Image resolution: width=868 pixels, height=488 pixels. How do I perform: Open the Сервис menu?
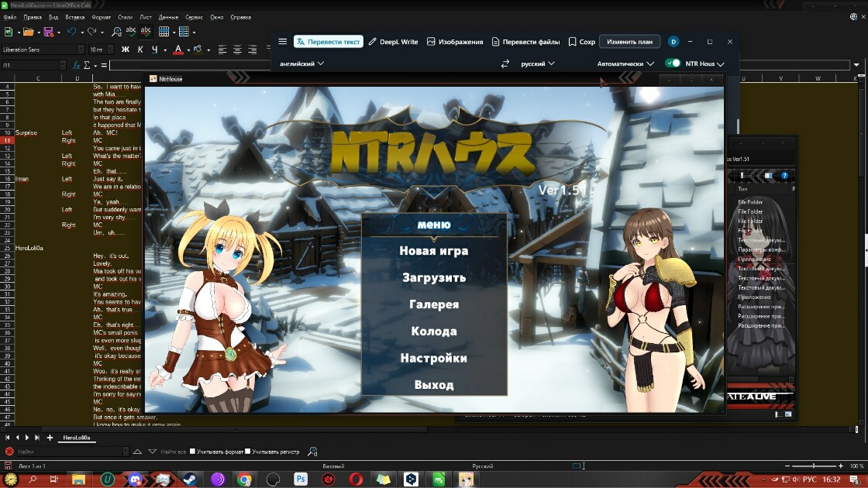tap(194, 17)
